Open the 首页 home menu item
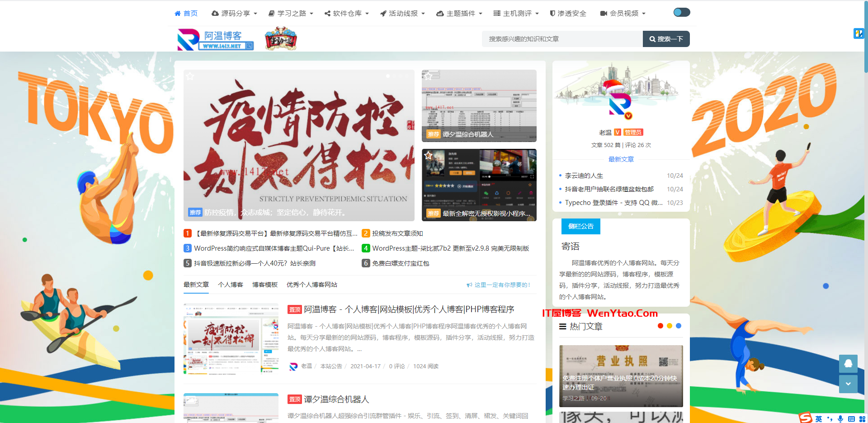This screenshot has height=423, width=868. point(186,14)
